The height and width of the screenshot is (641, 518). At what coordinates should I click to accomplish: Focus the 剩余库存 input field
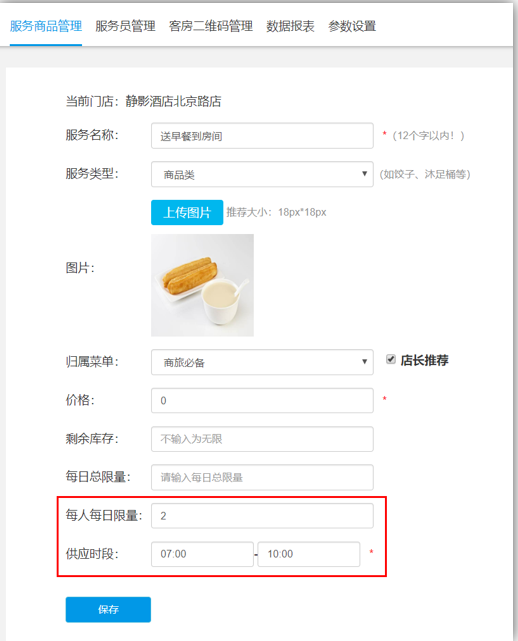[x=262, y=439]
